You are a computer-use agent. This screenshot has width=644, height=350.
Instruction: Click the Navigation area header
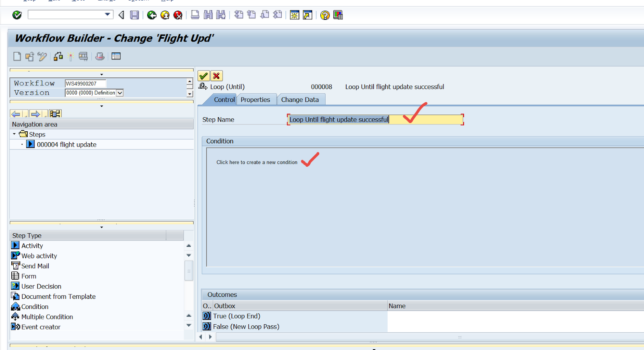coord(101,124)
